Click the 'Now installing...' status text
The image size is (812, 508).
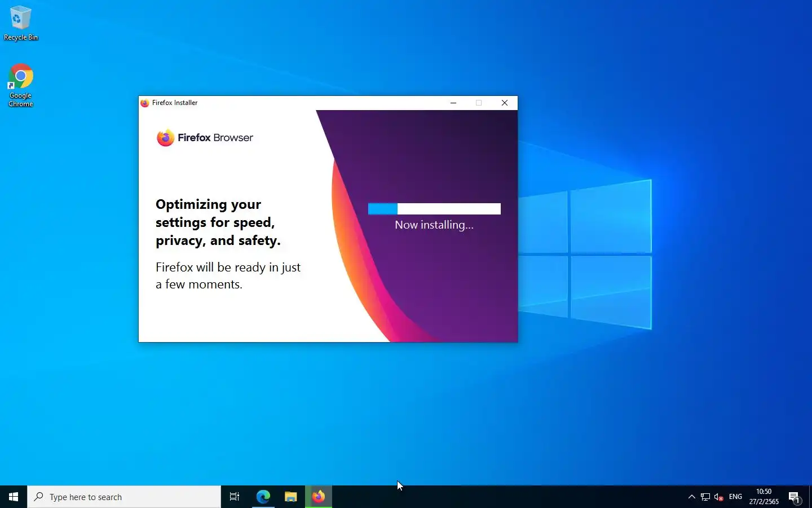434,225
